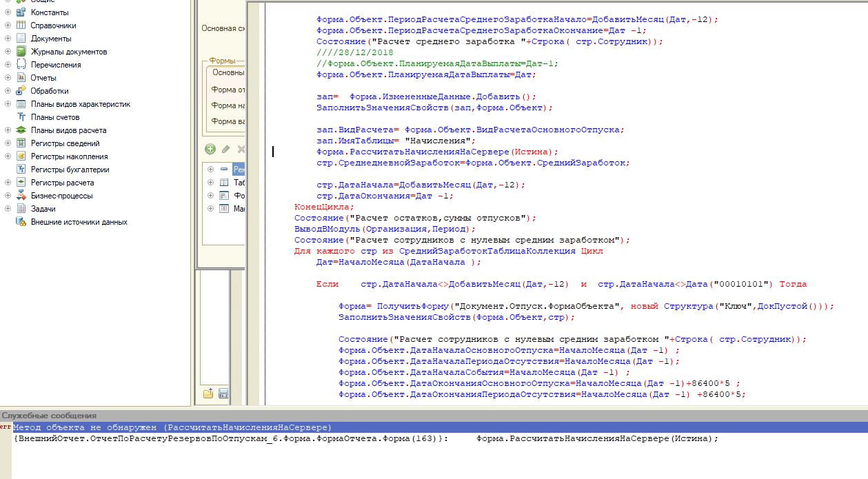This screenshot has height=479, width=868.
Task: Click the Обработки tree icon
Action: (21, 91)
